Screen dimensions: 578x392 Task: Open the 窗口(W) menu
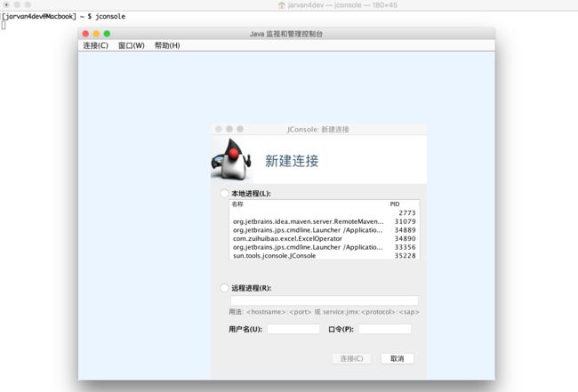[x=132, y=45]
